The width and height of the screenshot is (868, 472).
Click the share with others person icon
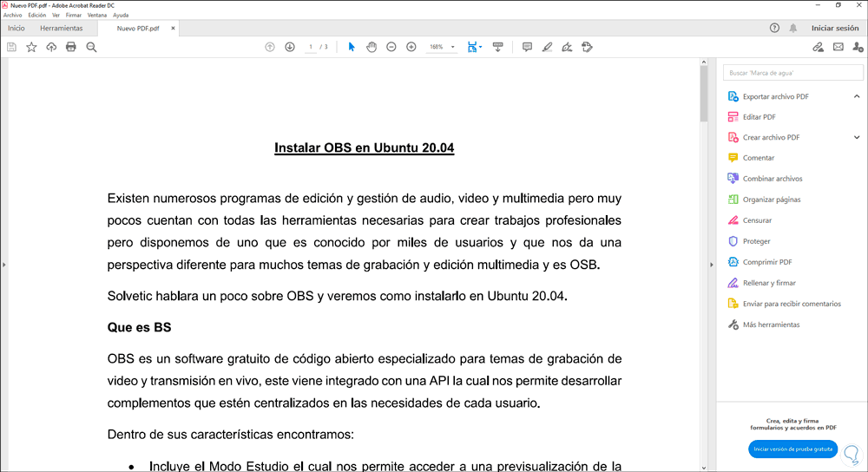point(858,47)
